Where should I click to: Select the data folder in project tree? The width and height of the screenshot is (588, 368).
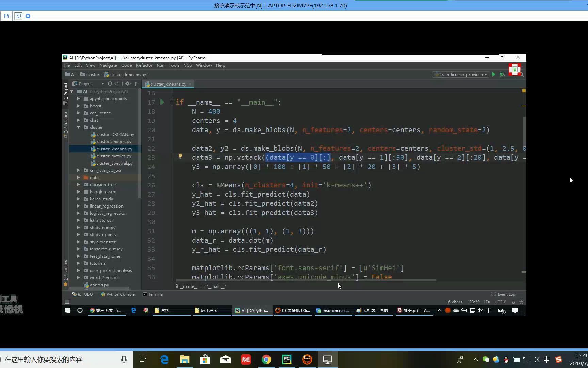91,178
